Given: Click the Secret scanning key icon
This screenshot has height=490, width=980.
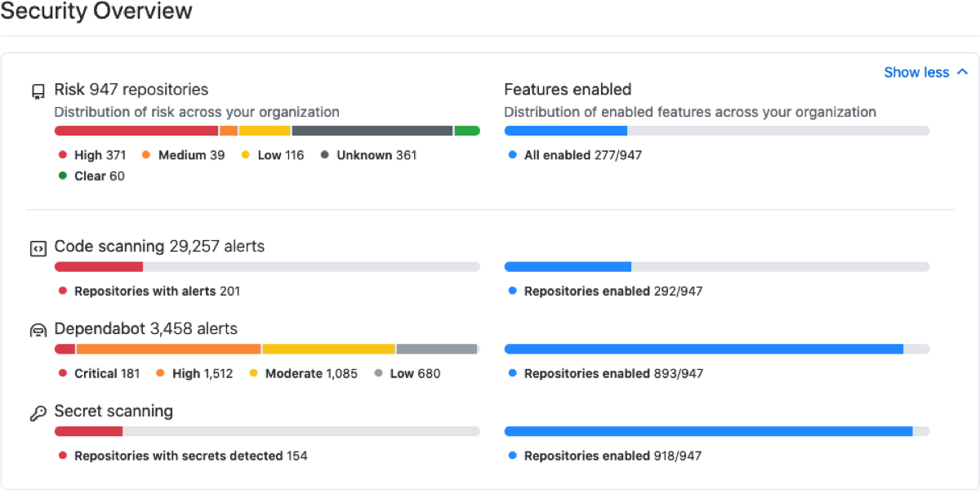Looking at the screenshot, I should click(38, 413).
